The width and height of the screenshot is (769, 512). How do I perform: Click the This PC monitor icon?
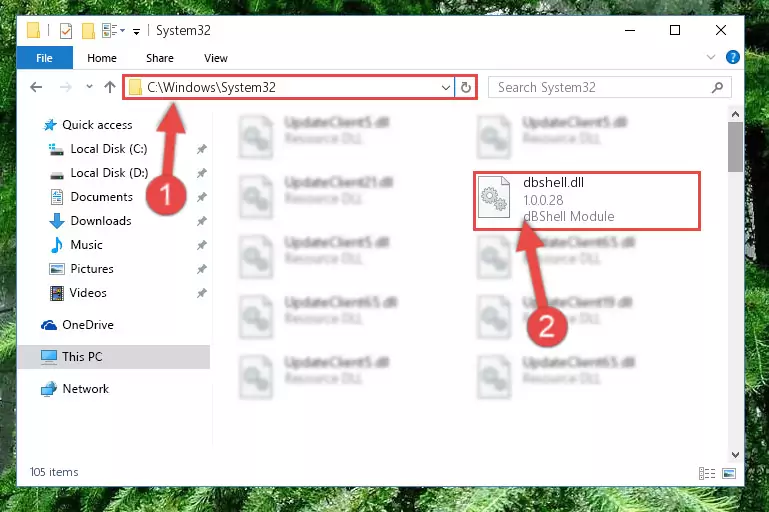(49, 357)
